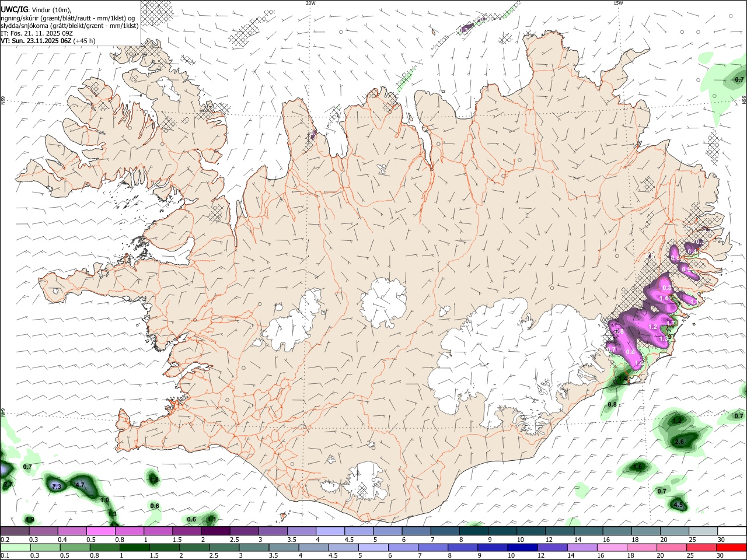
Task: Click the 4.5 value inside the map's green cell
Action: (x=678, y=505)
